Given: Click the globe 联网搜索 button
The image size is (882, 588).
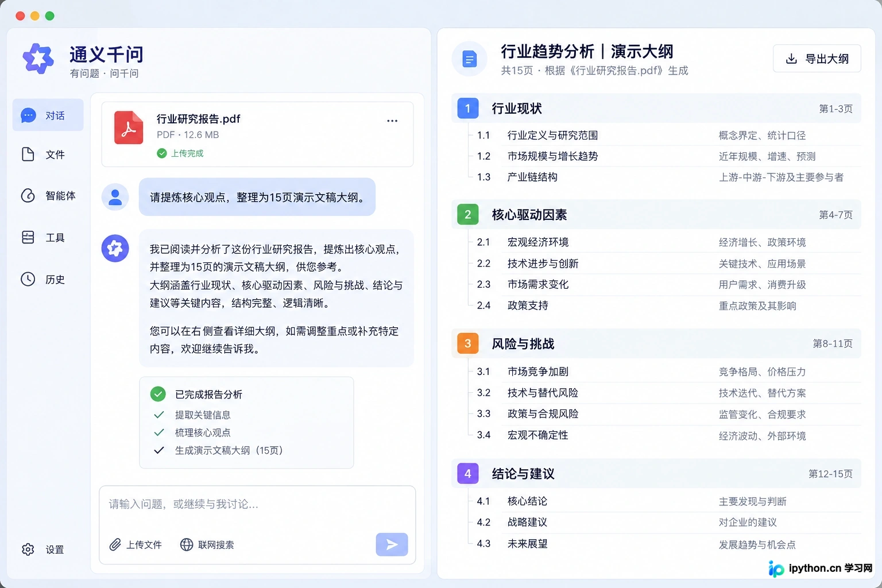Looking at the screenshot, I should coord(207,544).
